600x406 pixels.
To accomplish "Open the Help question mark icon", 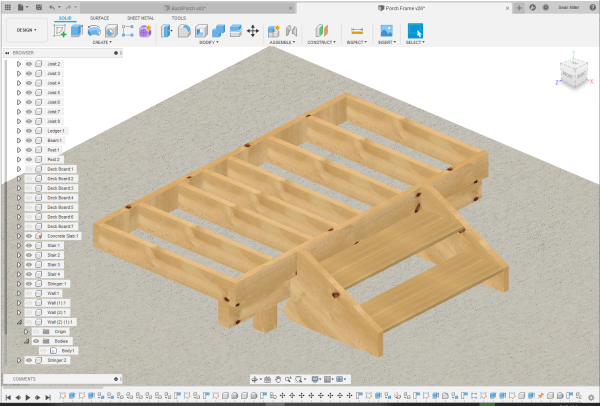I will tap(592, 7).
